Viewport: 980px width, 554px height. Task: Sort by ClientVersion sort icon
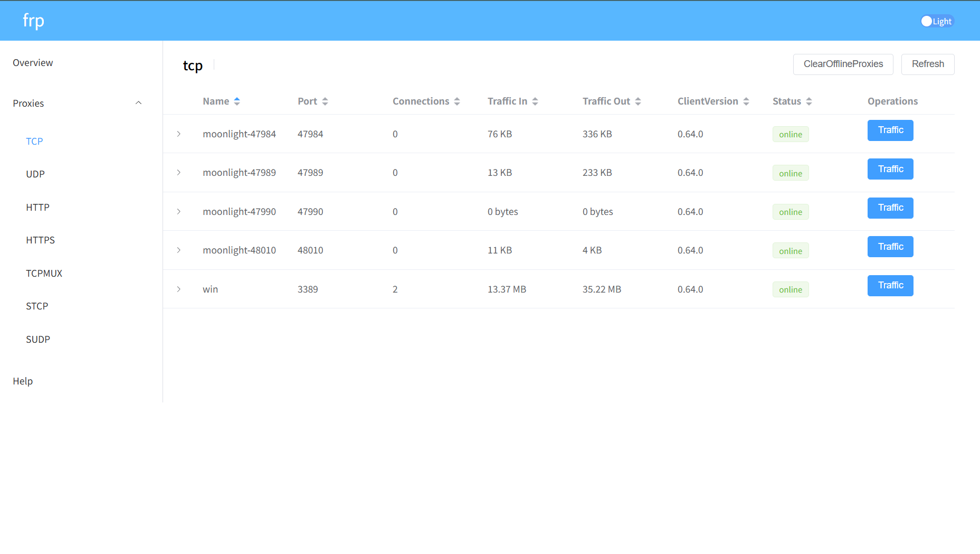coord(746,101)
